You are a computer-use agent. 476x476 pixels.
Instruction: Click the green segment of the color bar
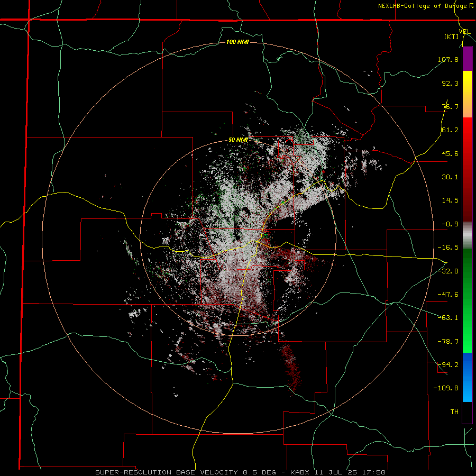pyautogui.click(x=467, y=300)
